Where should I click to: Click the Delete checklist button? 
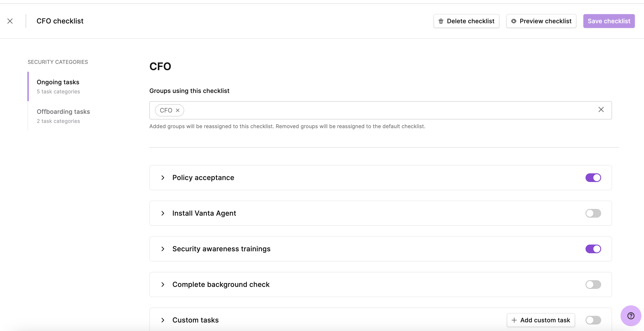(466, 21)
